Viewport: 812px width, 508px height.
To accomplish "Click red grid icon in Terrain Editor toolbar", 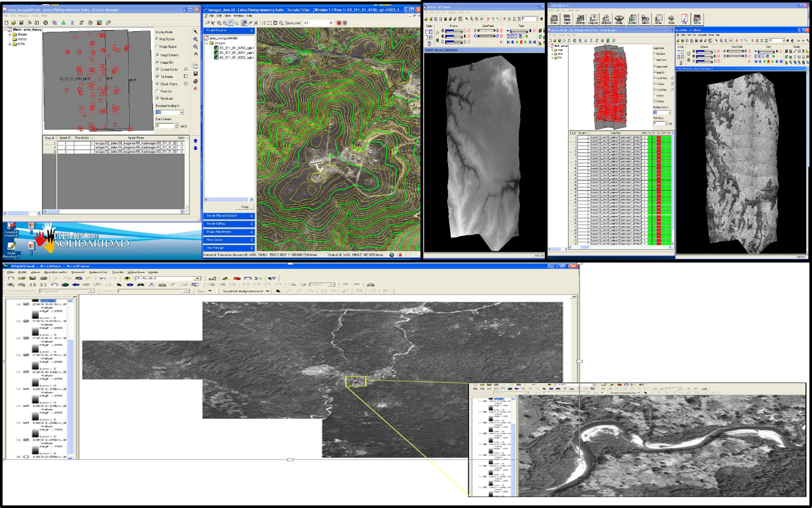I will click(x=339, y=23).
